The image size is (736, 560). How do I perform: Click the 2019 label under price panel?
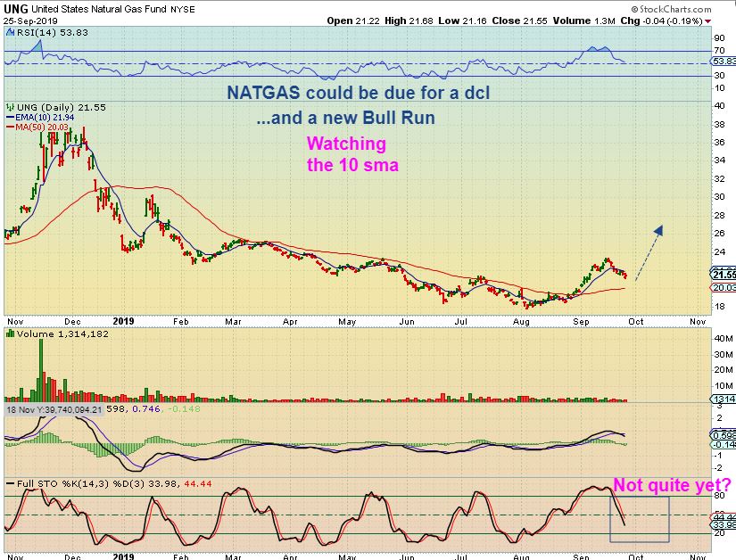coord(123,321)
